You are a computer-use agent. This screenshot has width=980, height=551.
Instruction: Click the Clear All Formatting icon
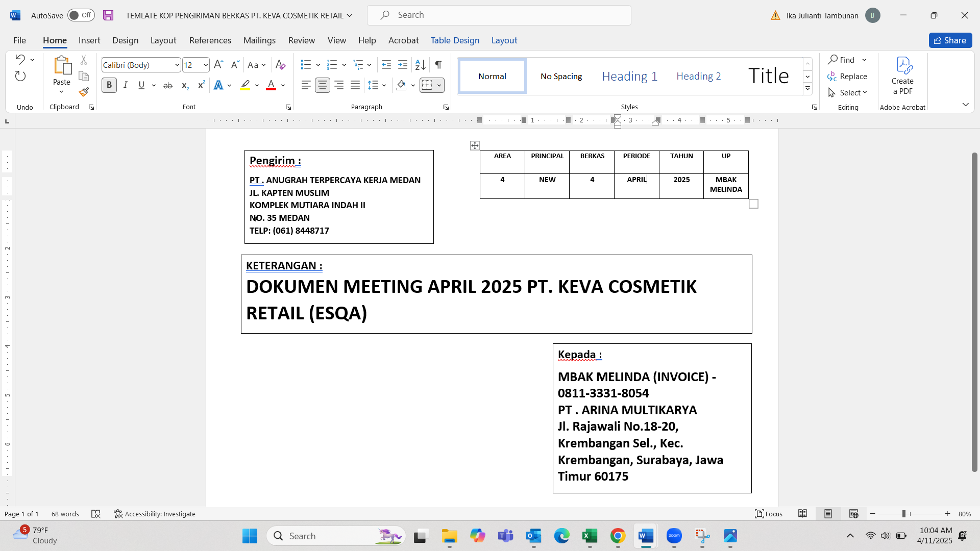[x=280, y=65]
